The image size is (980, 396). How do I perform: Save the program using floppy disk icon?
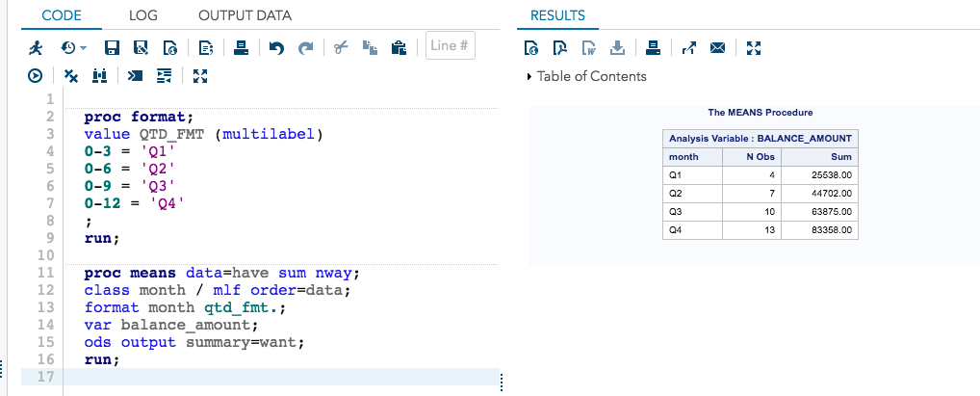pos(112,47)
